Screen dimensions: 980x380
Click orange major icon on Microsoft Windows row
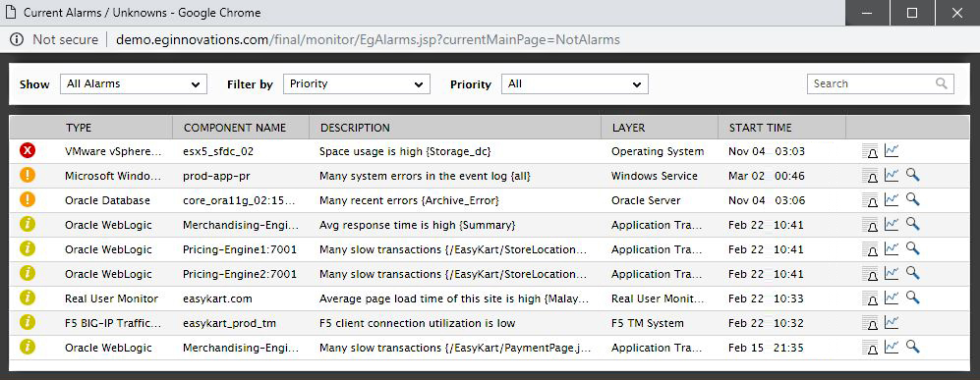(x=28, y=176)
